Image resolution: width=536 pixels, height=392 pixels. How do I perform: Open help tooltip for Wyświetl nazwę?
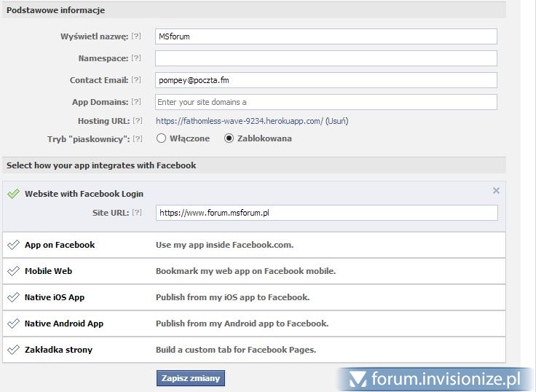point(136,36)
